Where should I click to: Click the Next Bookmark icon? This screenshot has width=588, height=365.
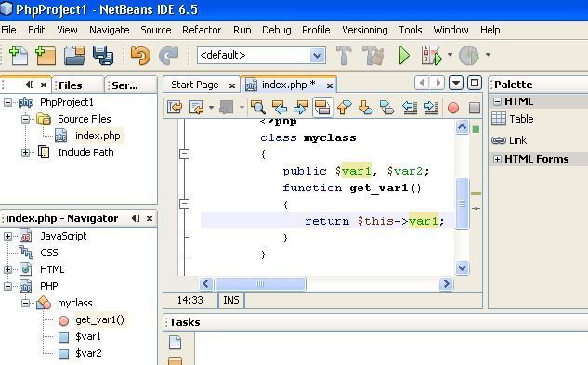(366, 108)
